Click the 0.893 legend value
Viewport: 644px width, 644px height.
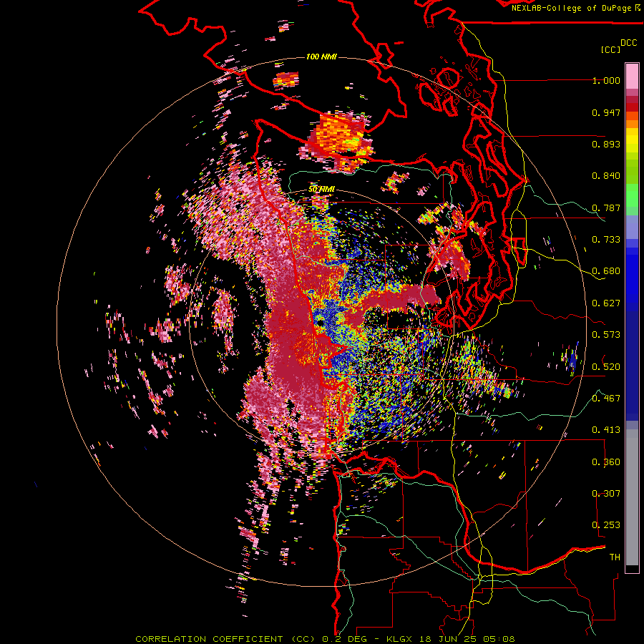click(606, 144)
